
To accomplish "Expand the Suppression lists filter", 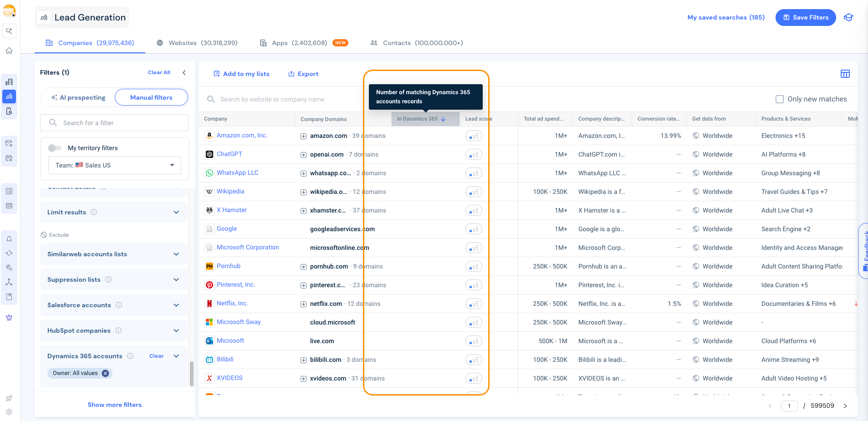I will [176, 279].
